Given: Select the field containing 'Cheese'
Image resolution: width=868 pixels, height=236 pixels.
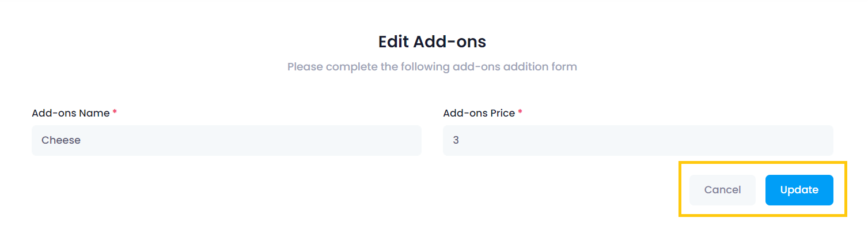Looking at the screenshot, I should click(x=226, y=140).
